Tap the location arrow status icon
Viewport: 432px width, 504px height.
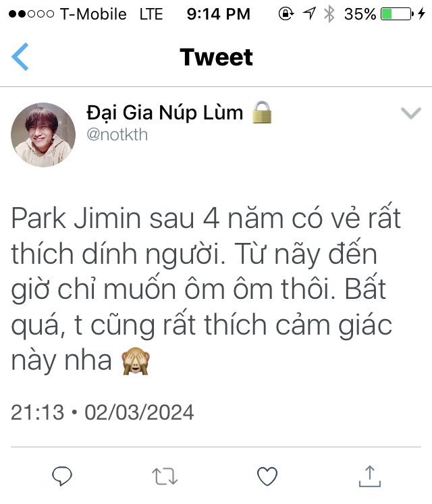(x=309, y=13)
